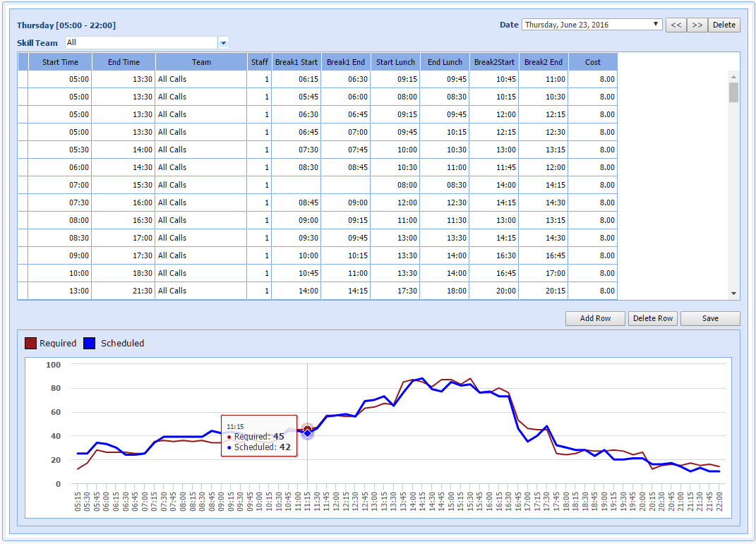
Task: Sort by the Cost column header
Action: [x=593, y=62]
